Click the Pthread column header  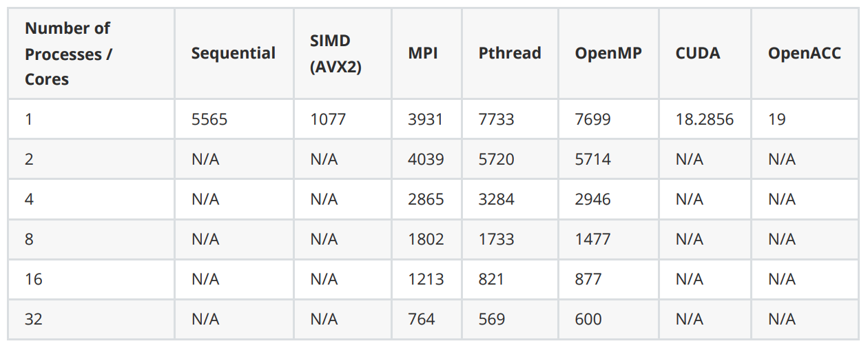point(510,54)
